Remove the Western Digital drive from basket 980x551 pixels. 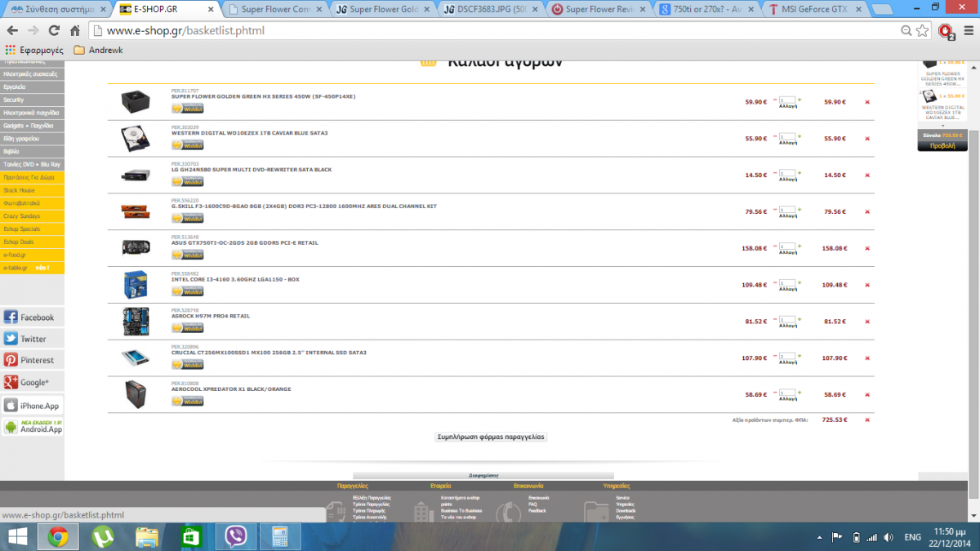[x=867, y=139]
